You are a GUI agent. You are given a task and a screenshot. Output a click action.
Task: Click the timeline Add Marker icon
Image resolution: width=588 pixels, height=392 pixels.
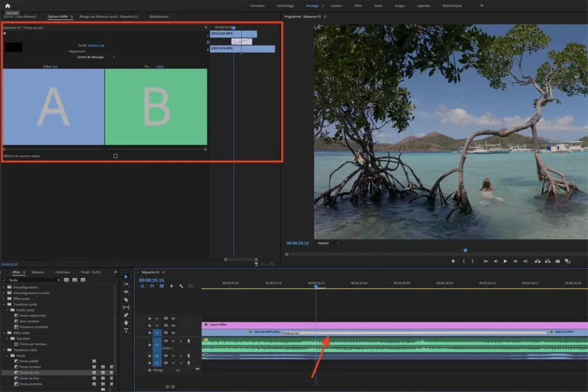click(x=171, y=286)
